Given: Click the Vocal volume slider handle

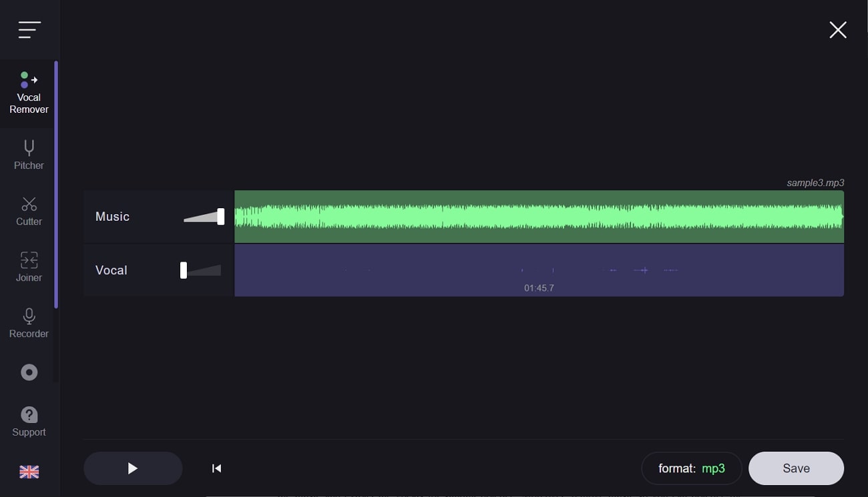Looking at the screenshot, I should (184, 270).
